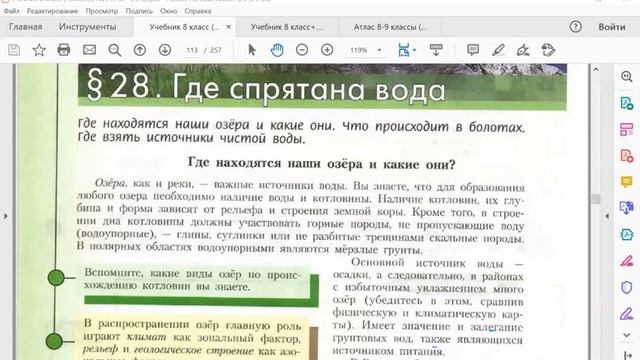Image resolution: width=640 pixels, height=360 pixels.
Task: Select the arrow selection tool
Action: tap(252, 50)
